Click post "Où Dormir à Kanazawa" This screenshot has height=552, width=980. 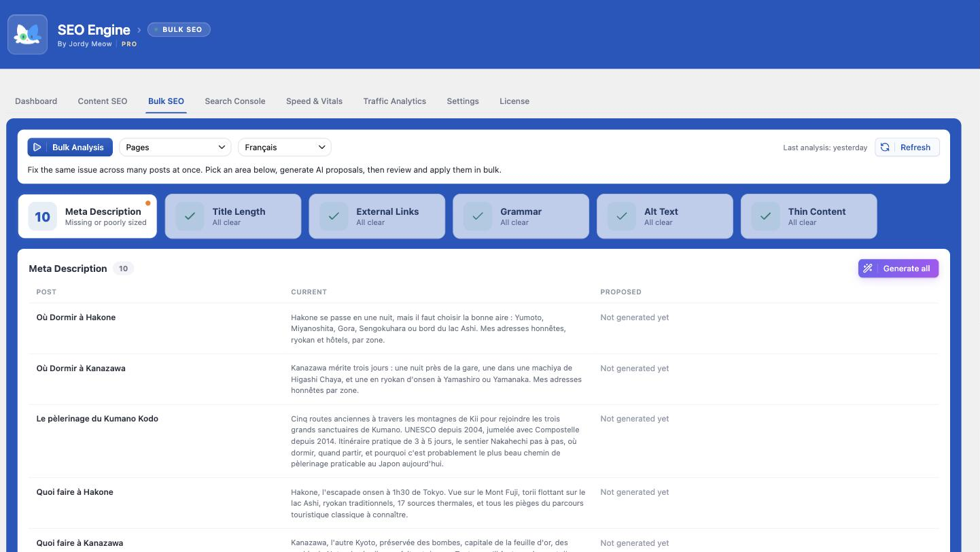pyautogui.click(x=81, y=368)
